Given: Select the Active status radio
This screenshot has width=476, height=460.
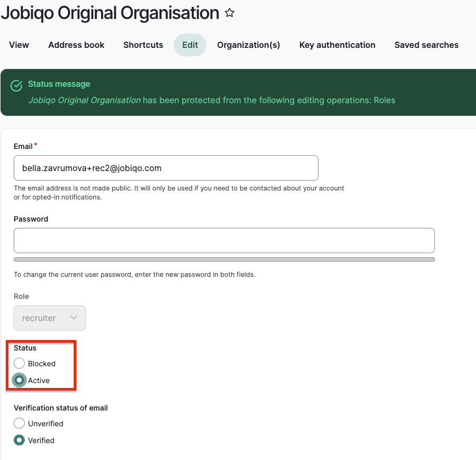Looking at the screenshot, I should (19, 380).
